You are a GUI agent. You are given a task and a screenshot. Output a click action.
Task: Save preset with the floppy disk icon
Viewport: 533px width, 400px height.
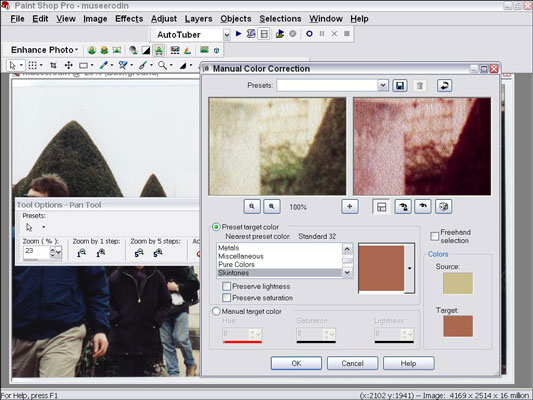(400, 86)
